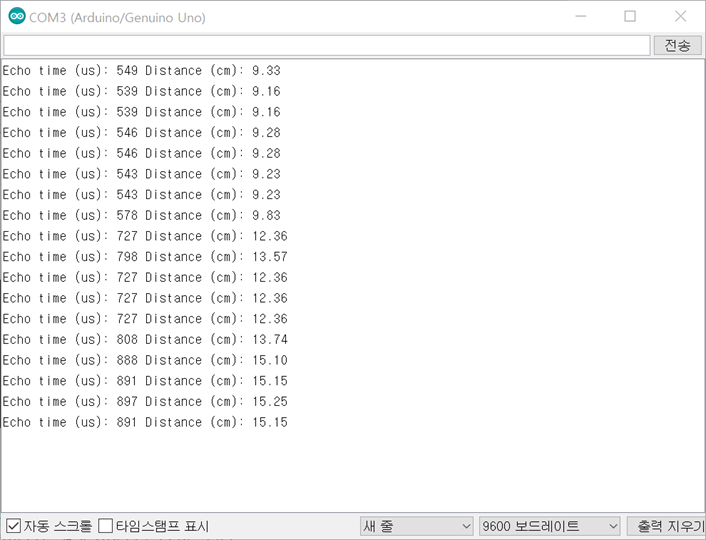Click the line with distance 15.10
706x540 pixels.
click(x=145, y=360)
